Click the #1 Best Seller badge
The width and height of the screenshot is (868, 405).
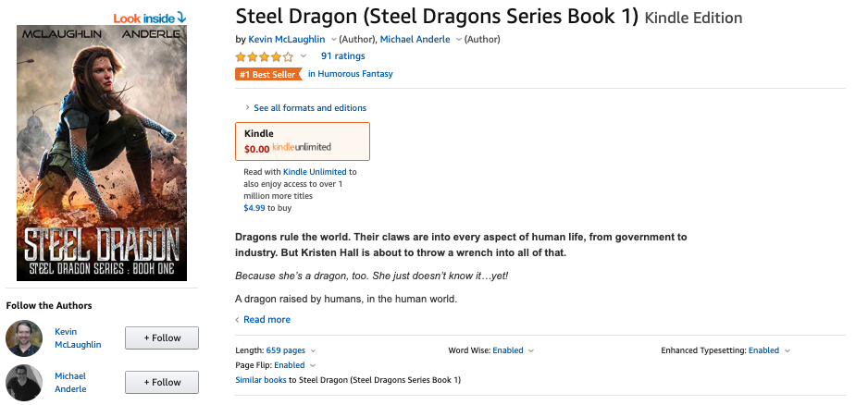(x=268, y=74)
